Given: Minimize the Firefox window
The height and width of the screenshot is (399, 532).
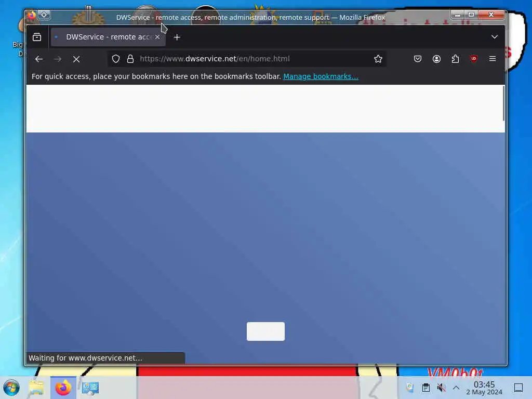Looking at the screenshot, I should [x=457, y=15].
